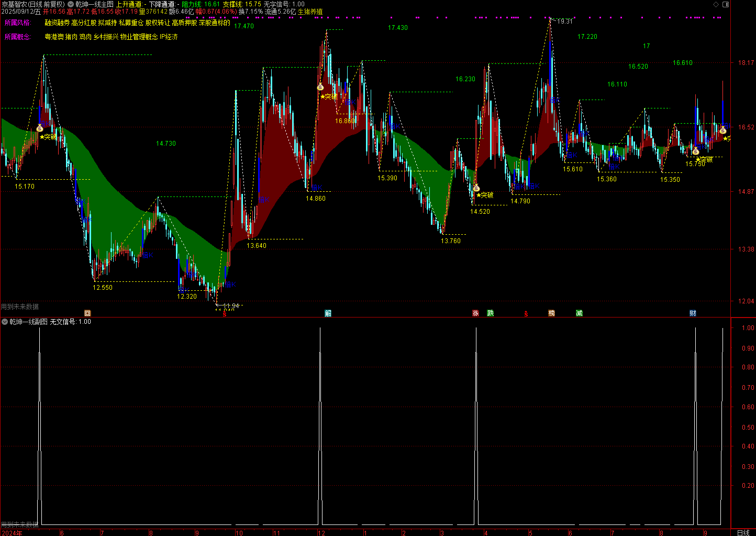Click the 猪肉 concept tag
Viewport: 756px width, 536px height.
point(71,37)
